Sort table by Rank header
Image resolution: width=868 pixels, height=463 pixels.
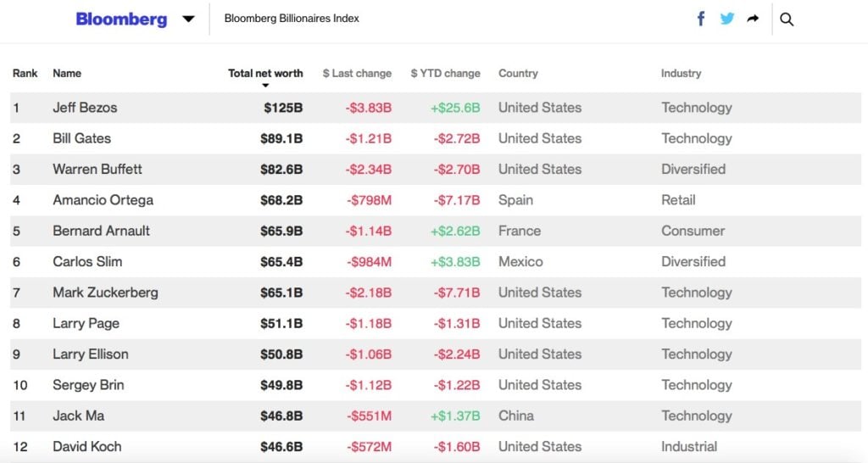pos(25,74)
